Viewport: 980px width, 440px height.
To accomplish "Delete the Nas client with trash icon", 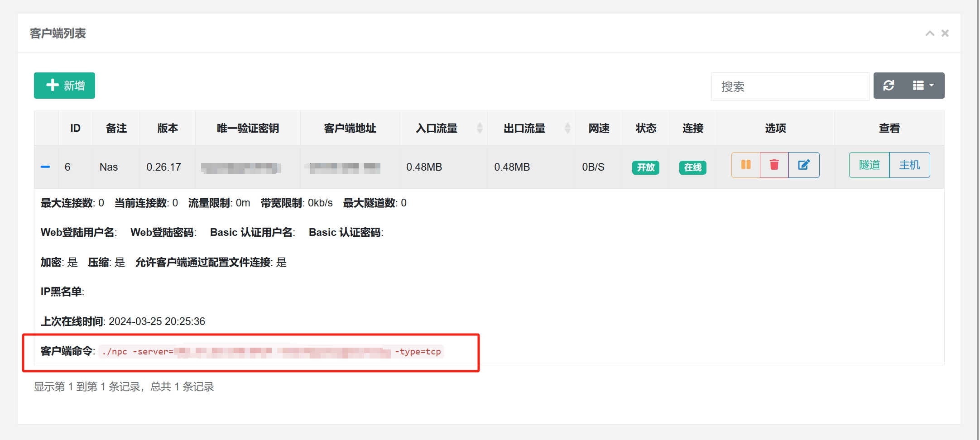I will 774,165.
